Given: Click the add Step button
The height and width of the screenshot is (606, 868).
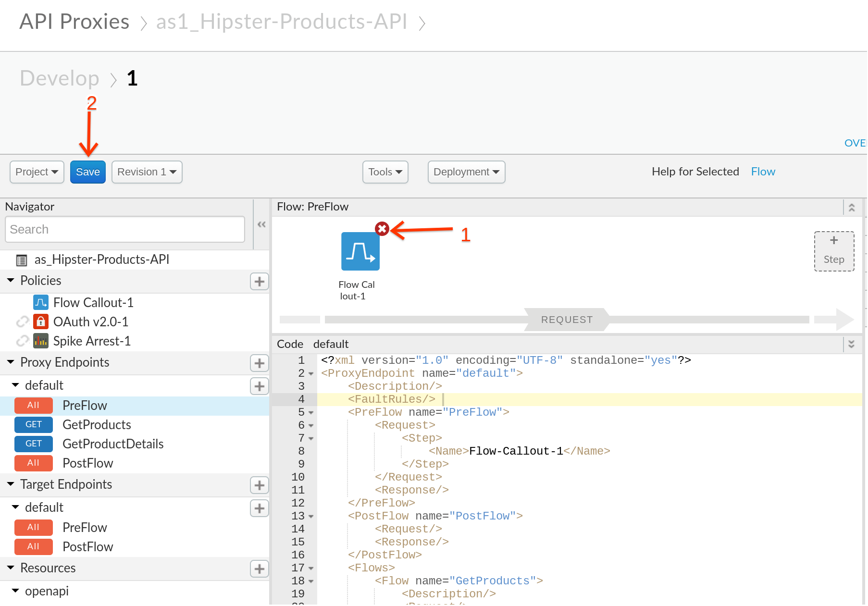Looking at the screenshot, I should (x=834, y=251).
